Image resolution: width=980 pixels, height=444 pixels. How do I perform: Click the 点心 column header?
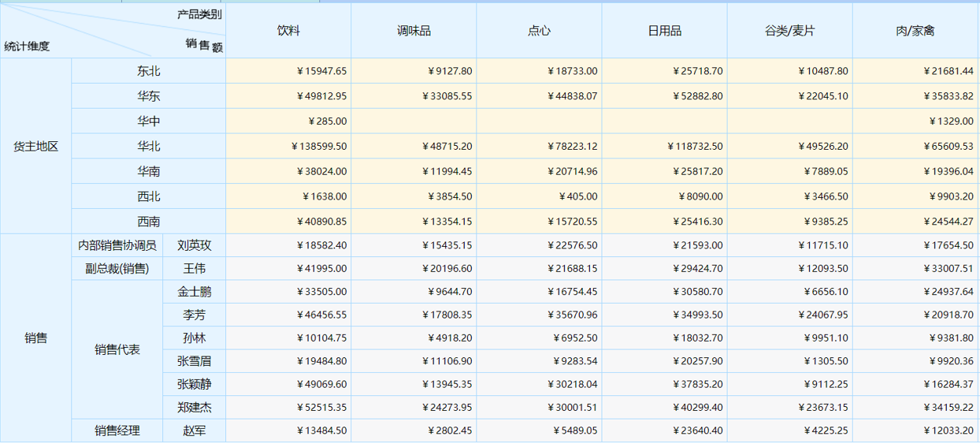[539, 31]
